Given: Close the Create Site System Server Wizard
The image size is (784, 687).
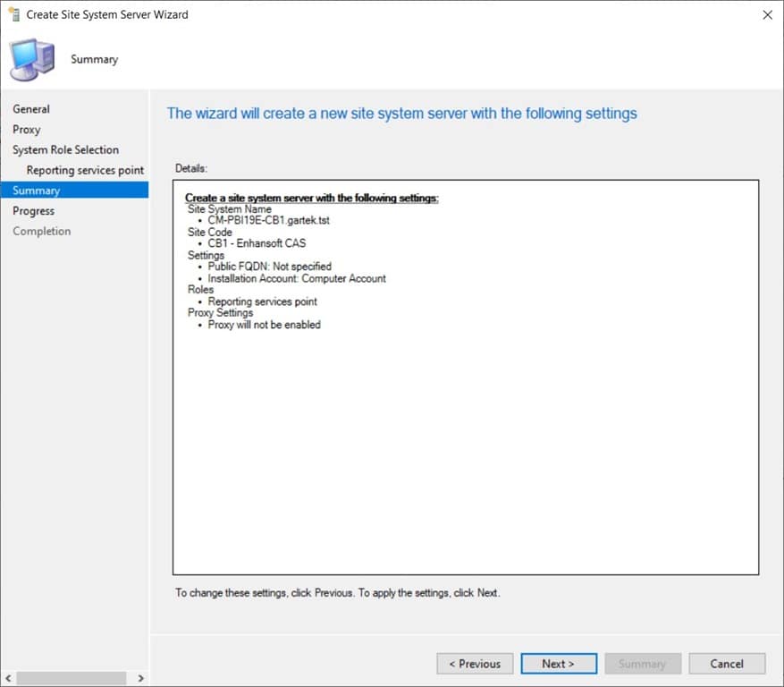Looking at the screenshot, I should pyautogui.click(x=766, y=14).
